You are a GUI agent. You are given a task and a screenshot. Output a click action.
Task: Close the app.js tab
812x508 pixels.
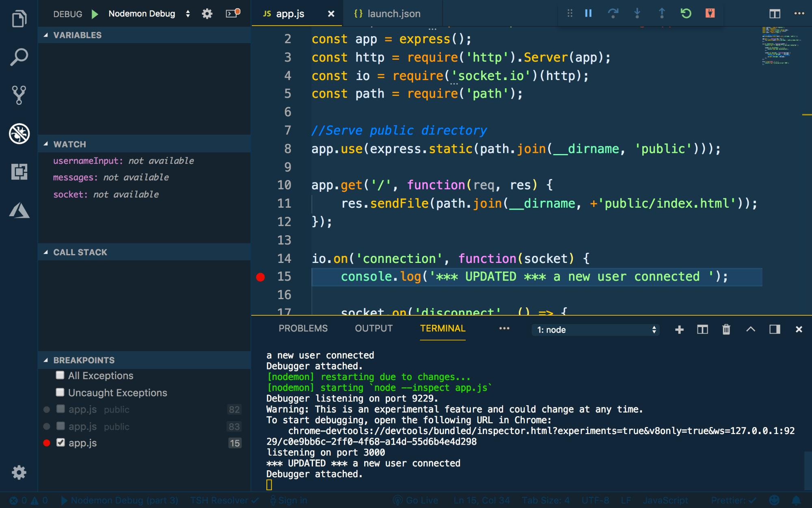tap(331, 14)
